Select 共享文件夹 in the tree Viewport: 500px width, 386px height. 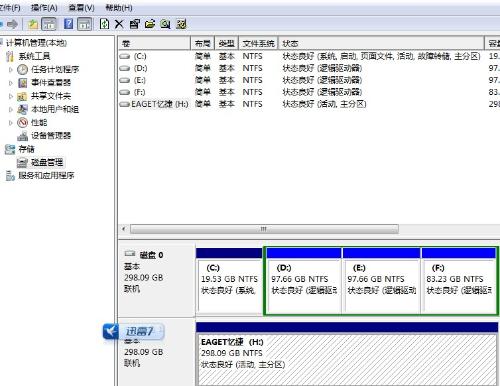click(x=51, y=96)
